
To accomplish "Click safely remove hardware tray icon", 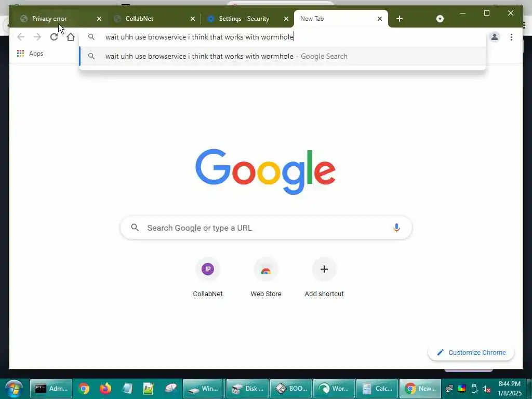I will (x=474, y=389).
